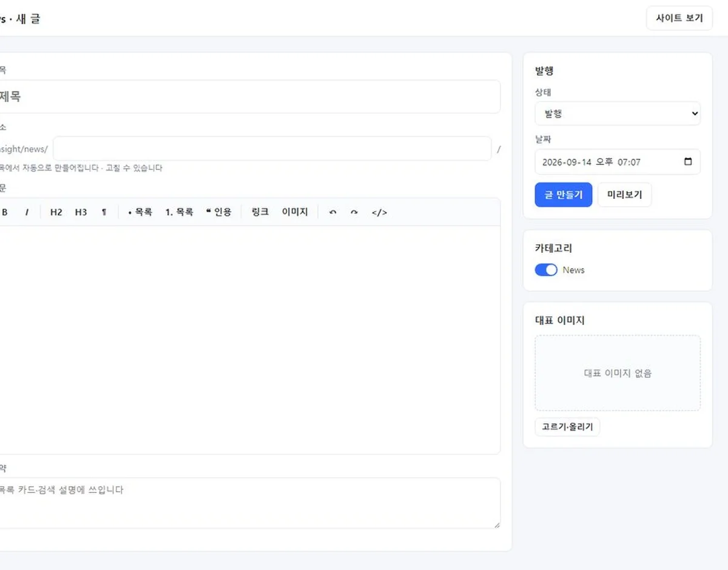Click the 카테고리 panel heading
The height and width of the screenshot is (570, 728).
click(x=553, y=248)
